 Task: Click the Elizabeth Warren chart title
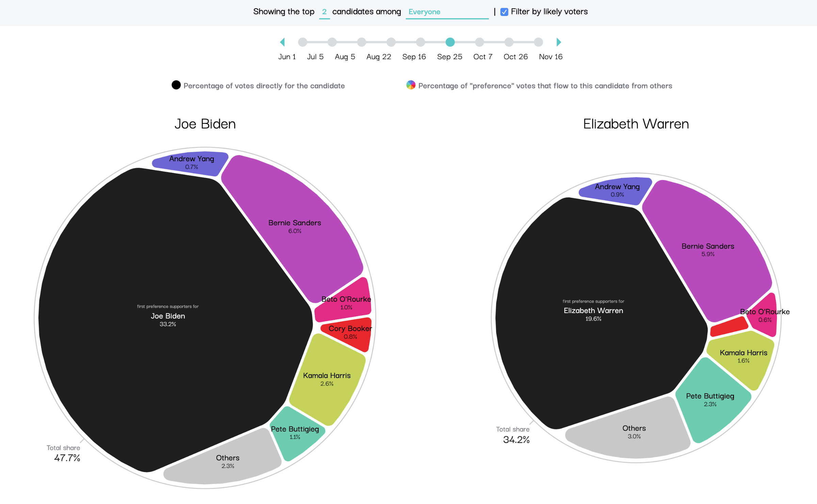(636, 124)
